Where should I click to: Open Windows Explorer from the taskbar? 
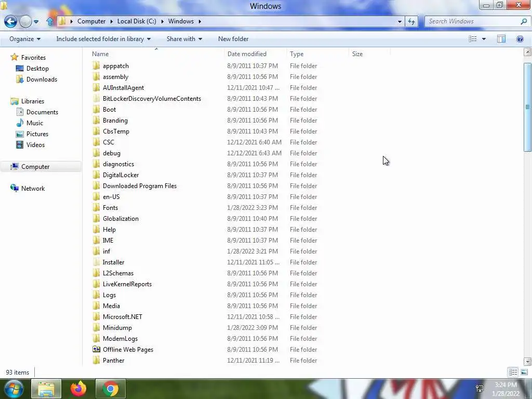(x=46, y=389)
